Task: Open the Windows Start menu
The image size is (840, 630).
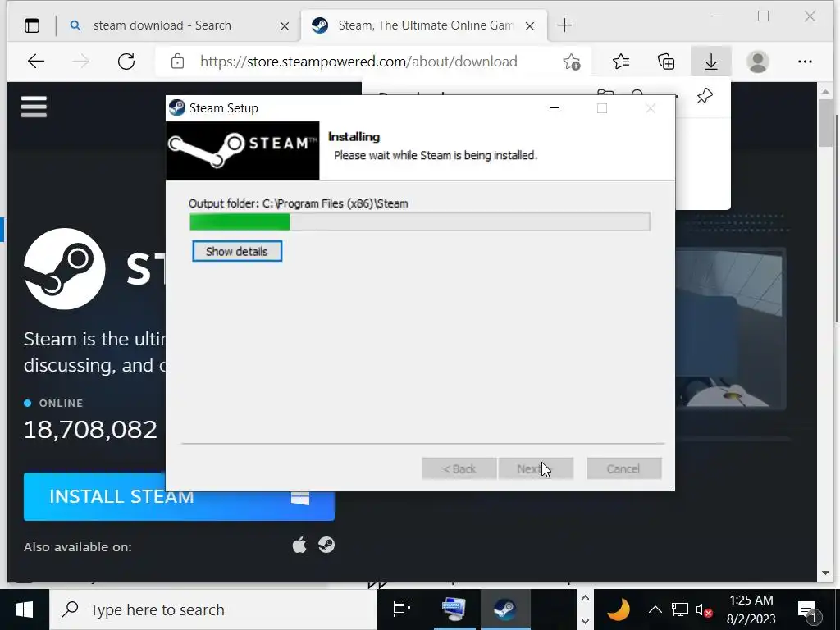Action: [x=24, y=609]
